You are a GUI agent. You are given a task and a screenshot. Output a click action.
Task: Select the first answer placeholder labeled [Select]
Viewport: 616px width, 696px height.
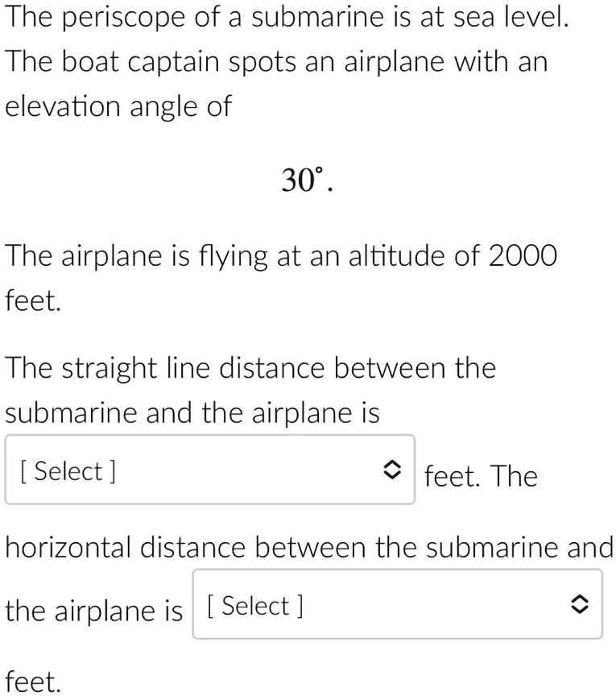(x=67, y=470)
